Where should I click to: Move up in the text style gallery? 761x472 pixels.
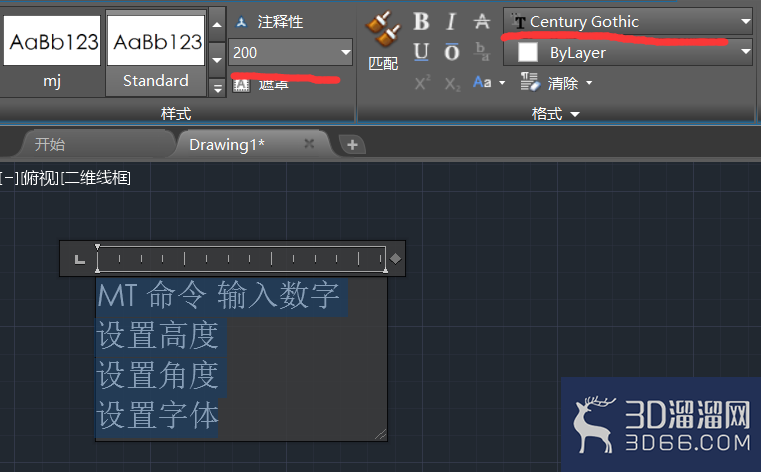click(x=217, y=24)
